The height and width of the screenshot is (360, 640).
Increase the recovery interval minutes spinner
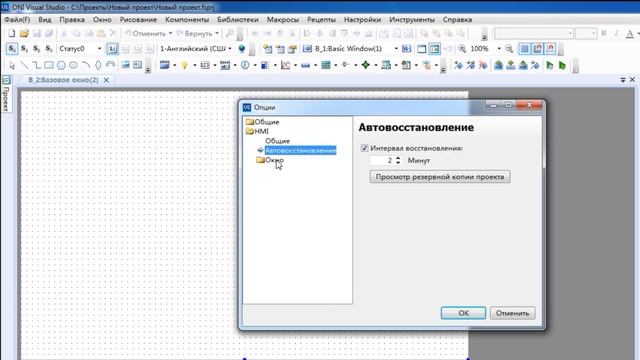(x=398, y=158)
